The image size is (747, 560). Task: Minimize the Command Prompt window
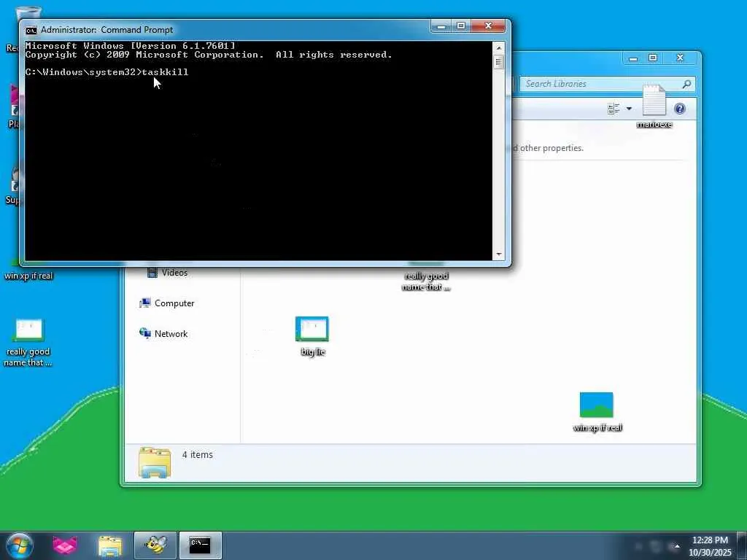click(441, 26)
